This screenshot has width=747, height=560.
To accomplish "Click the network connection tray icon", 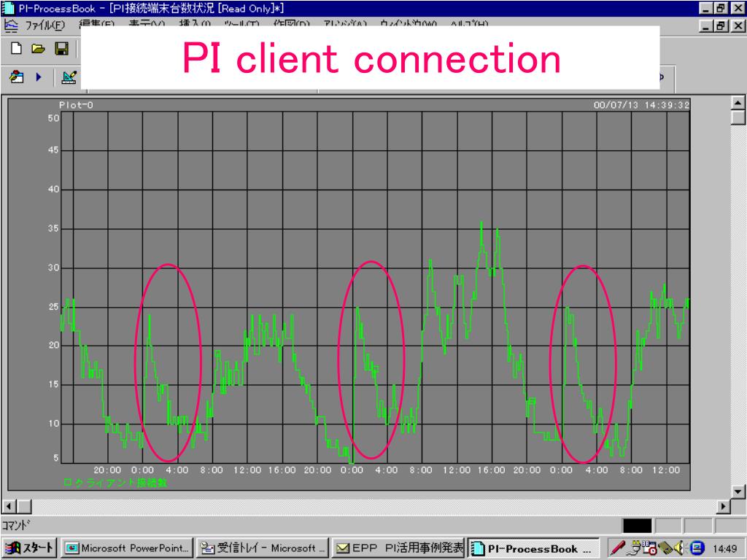I will coord(634,548).
